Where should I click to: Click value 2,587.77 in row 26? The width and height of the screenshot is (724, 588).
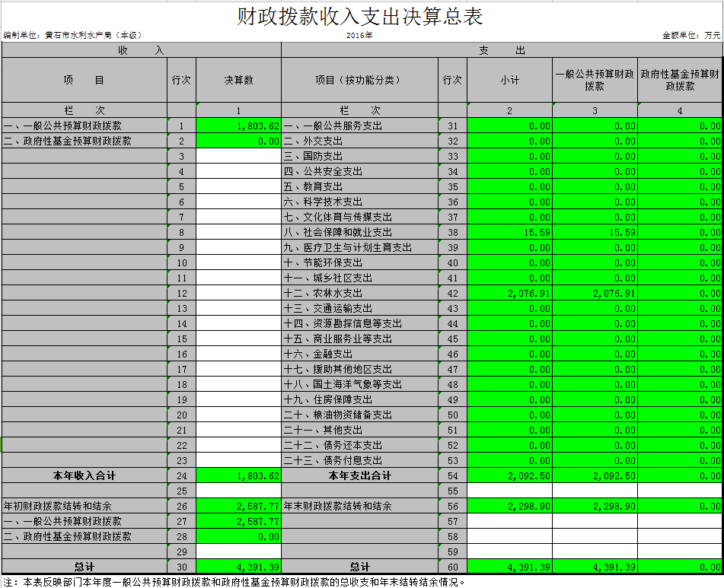(x=239, y=507)
